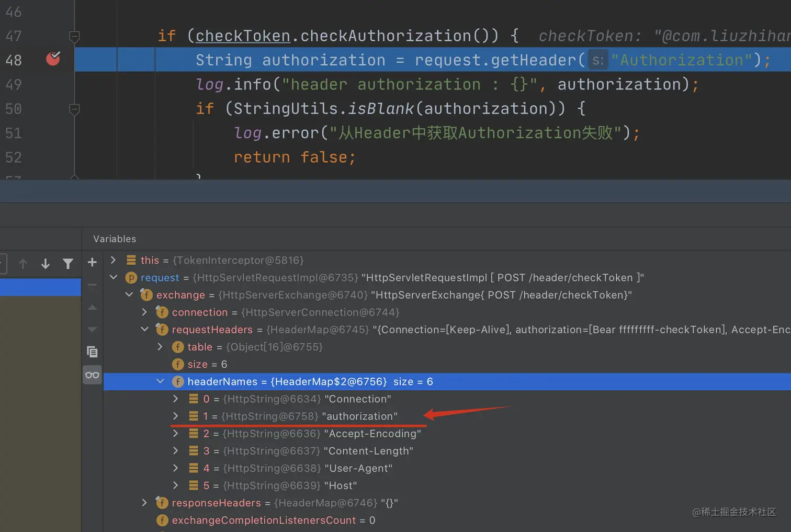The width and height of the screenshot is (791, 532).
Task: Click the table field icon
Action: [178, 347]
